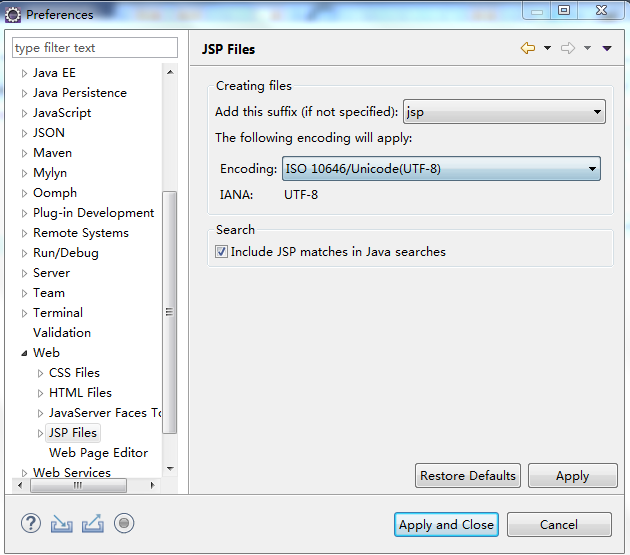Click the IANA value UTF-8 text
The height and width of the screenshot is (555, 630).
pyautogui.click(x=301, y=195)
